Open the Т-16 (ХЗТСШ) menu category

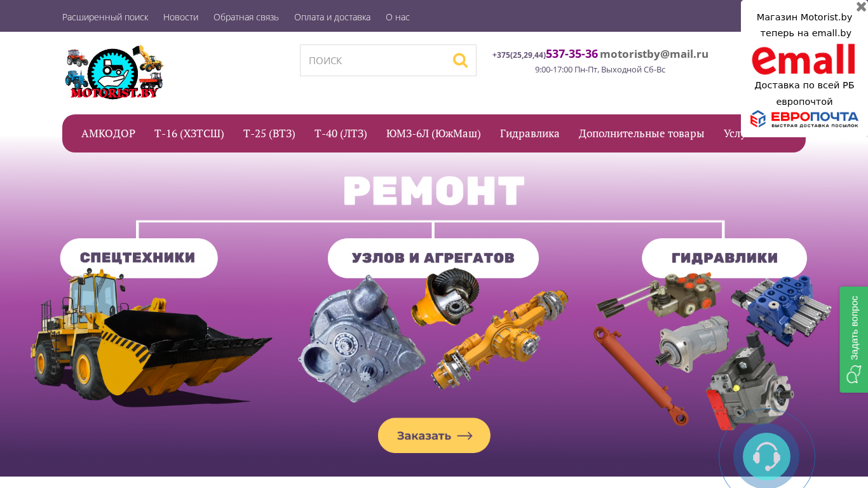click(189, 133)
